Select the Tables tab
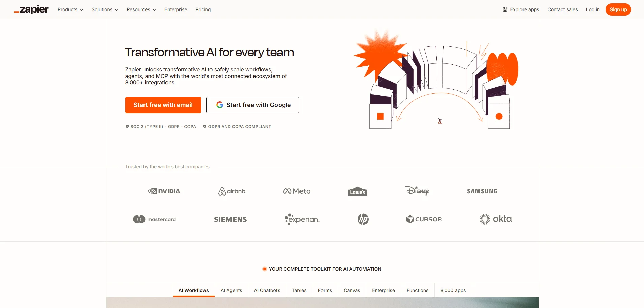 point(299,290)
